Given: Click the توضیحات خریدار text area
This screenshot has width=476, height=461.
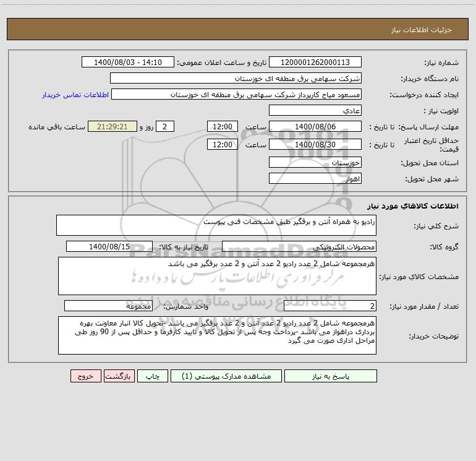Looking at the screenshot, I should [x=217, y=335].
